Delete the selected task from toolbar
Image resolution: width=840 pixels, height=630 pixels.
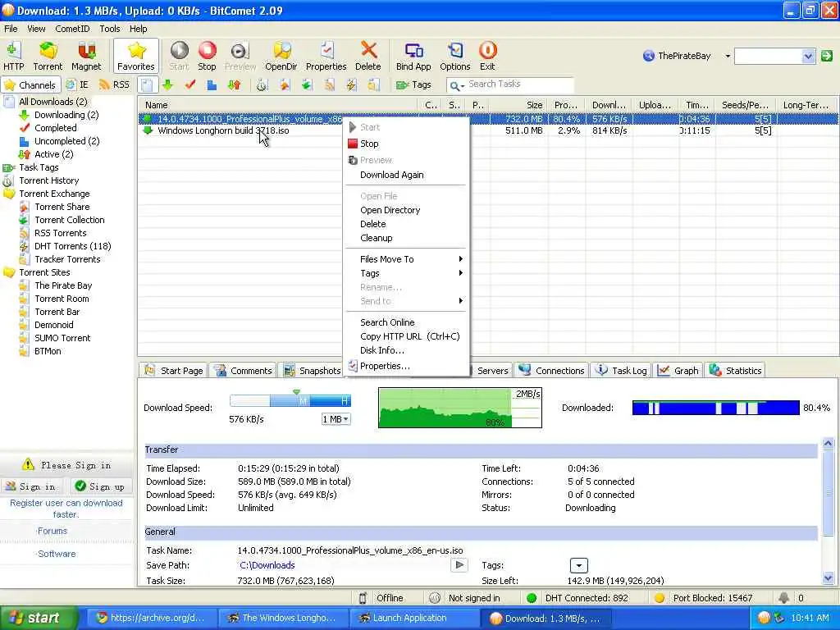click(368, 57)
